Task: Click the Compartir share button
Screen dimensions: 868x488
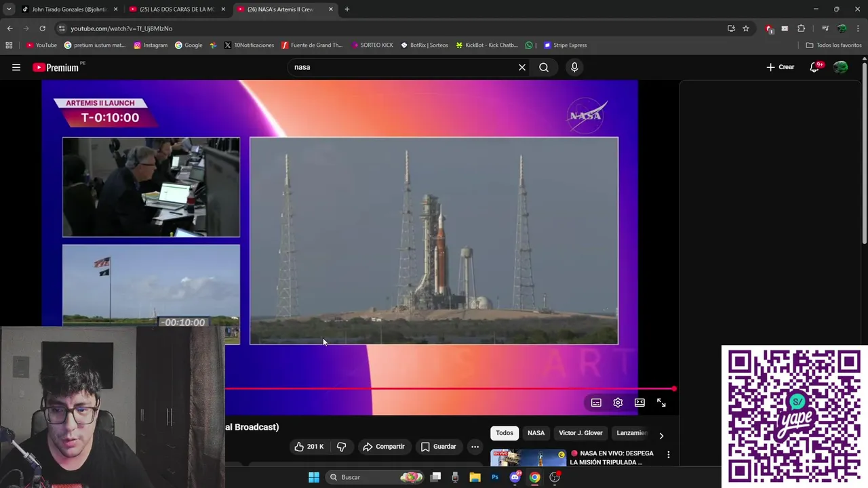Action: (384, 447)
